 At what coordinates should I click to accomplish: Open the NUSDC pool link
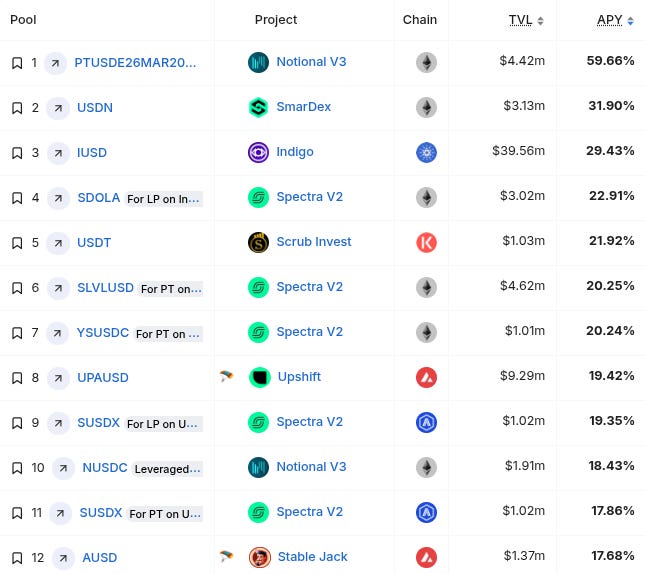click(x=105, y=468)
